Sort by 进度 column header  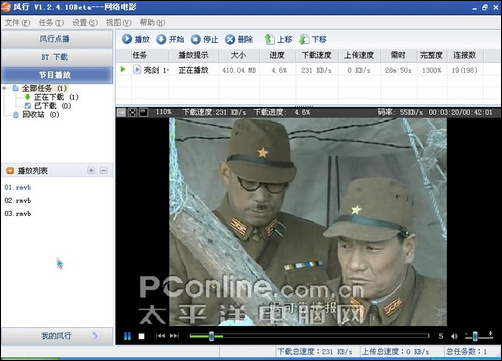pyautogui.click(x=277, y=55)
